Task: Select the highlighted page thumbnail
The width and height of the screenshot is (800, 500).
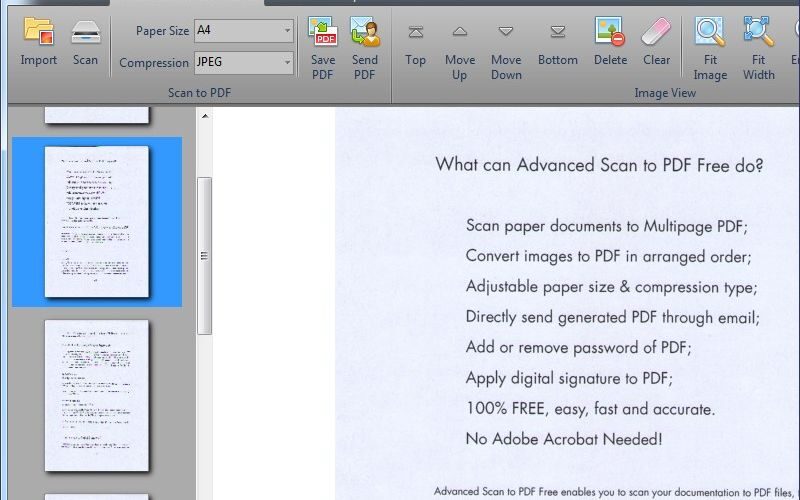Action: [x=97, y=221]
